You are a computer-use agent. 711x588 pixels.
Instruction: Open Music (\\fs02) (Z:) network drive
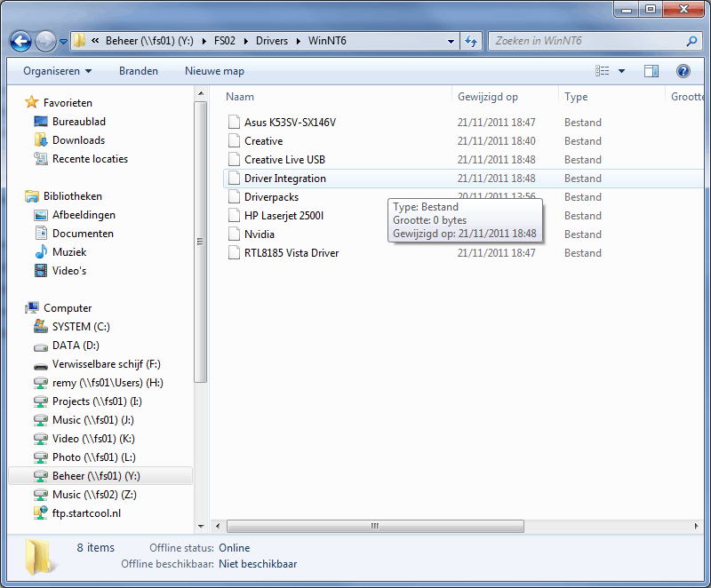[x=94, y=494]
